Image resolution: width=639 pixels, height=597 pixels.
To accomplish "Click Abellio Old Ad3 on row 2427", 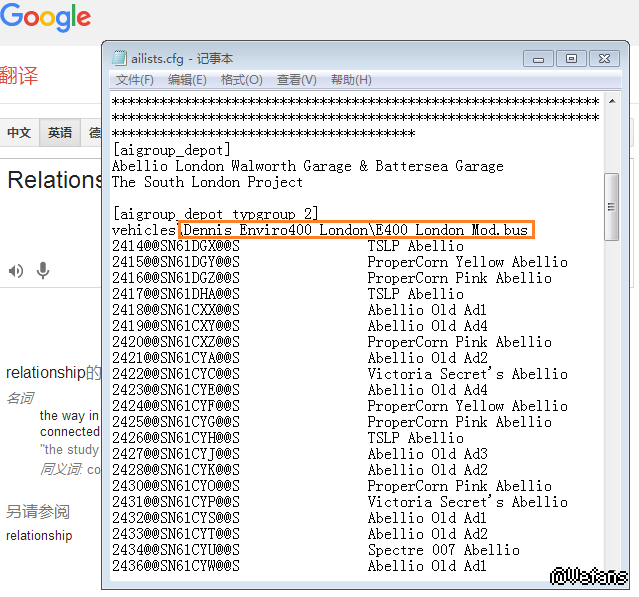I will tap(427, 454).
